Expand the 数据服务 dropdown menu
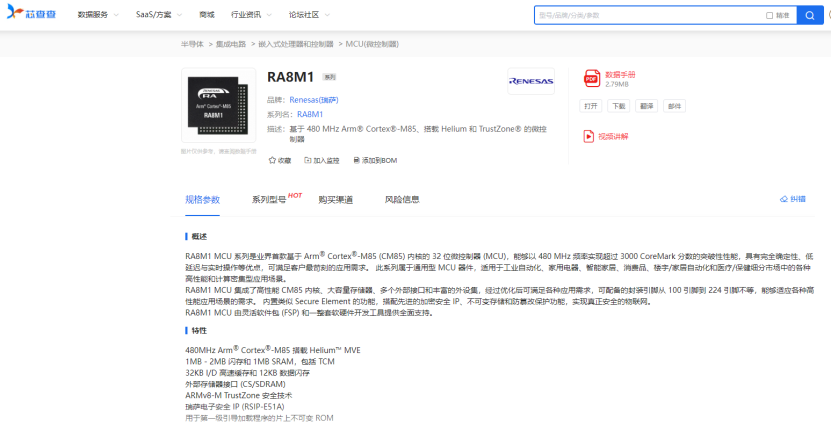 (x=98, y=15)
